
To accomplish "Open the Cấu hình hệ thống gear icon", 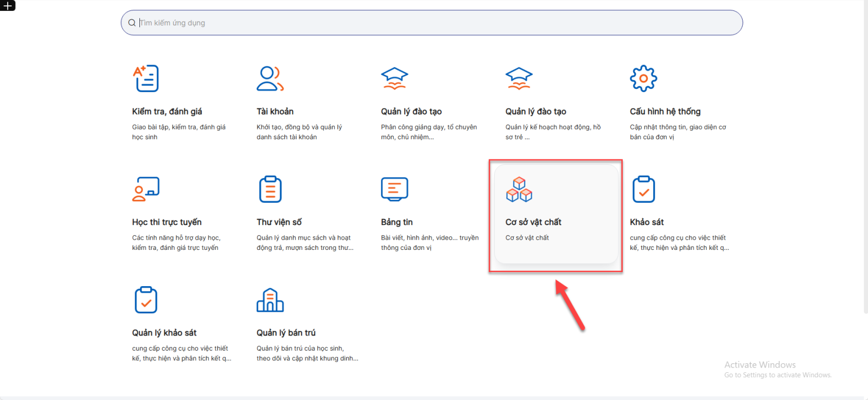I will (643, 79).
